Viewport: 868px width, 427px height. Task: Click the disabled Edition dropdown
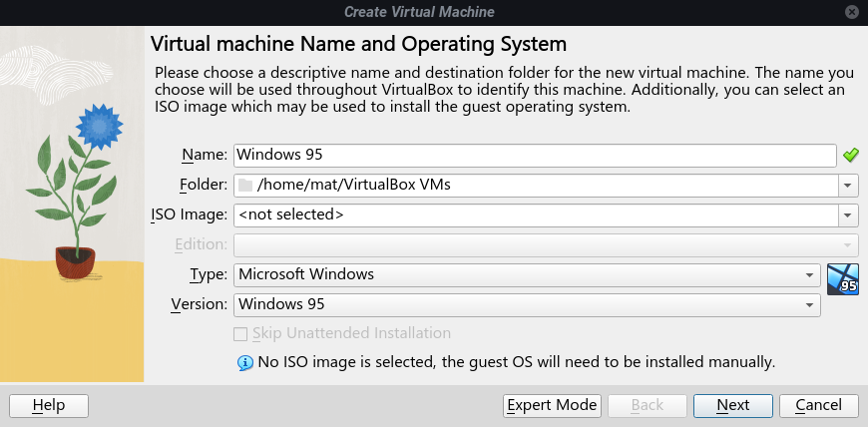(x=545, y=244)
